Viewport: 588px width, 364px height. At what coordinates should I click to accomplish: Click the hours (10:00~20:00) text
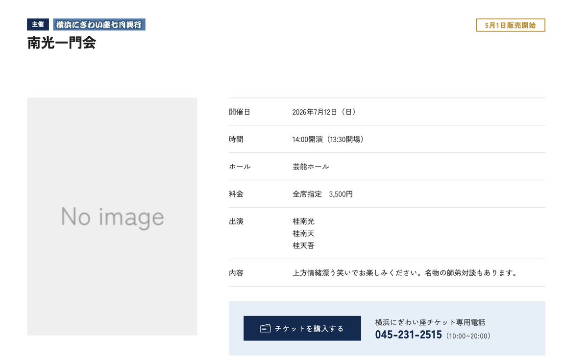pyautogui.click(x=468, y=336)
